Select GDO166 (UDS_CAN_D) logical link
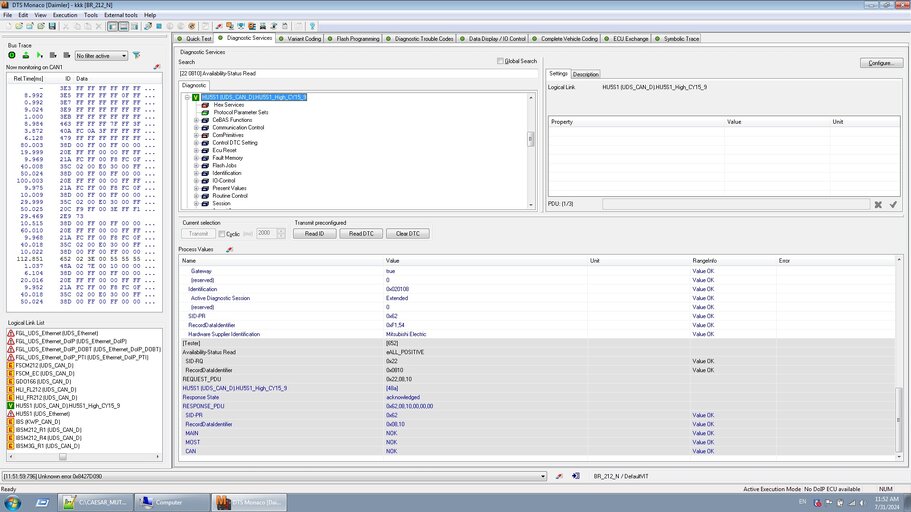Viewport: 911px width, 512px height. (43, 382)
